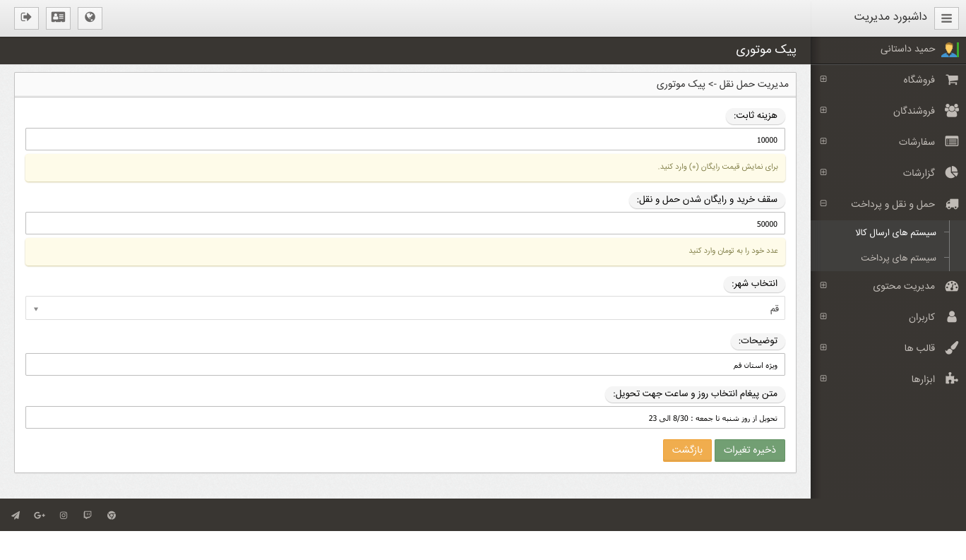Image resolution: width=966 pixels, height=560 pixels.
Task: Click the Instagram icon in footer
Action: [x=64, y=516]
